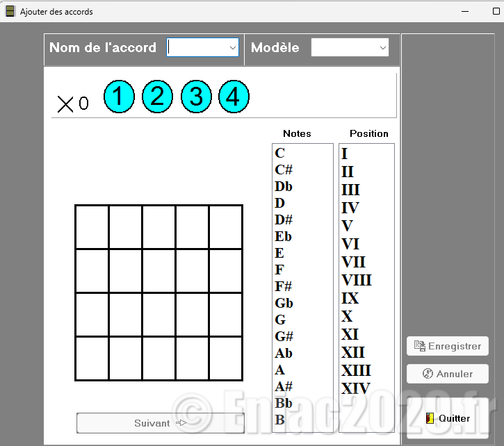The image size is (504, 446).
Task: Select the cyan finger 1 circle
Action: pos(119,97)
